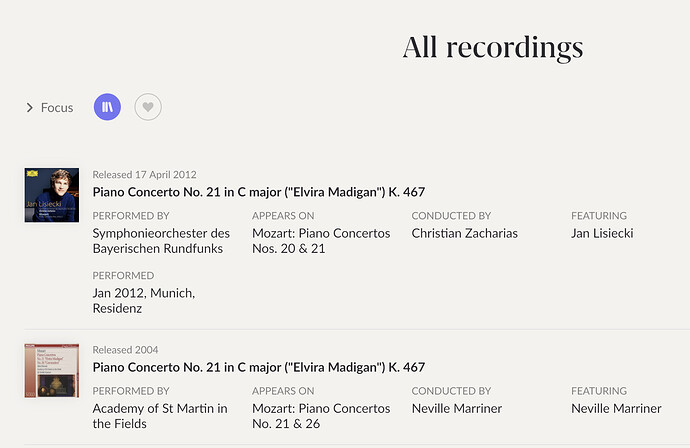This screenshot has height=448, width=690.
Task: Expand the Focus chevron arrow
Action: (29, 107)
